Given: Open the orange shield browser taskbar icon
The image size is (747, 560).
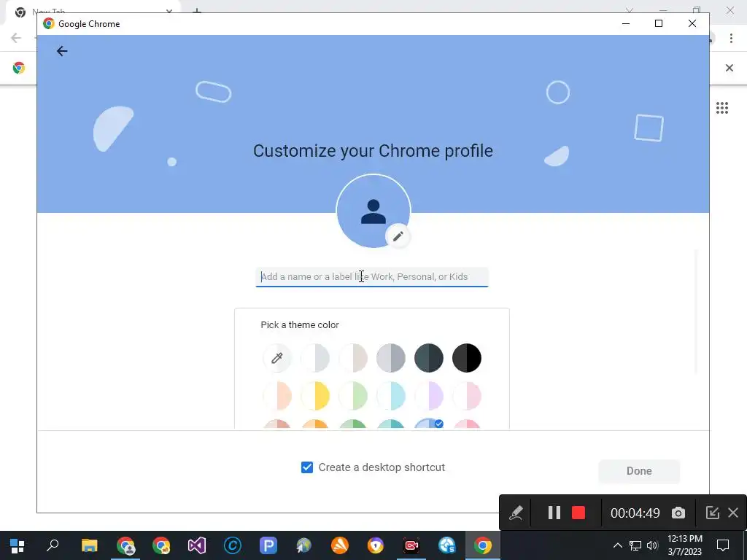Looking at the screenshot, I should [x=376, y=545].
